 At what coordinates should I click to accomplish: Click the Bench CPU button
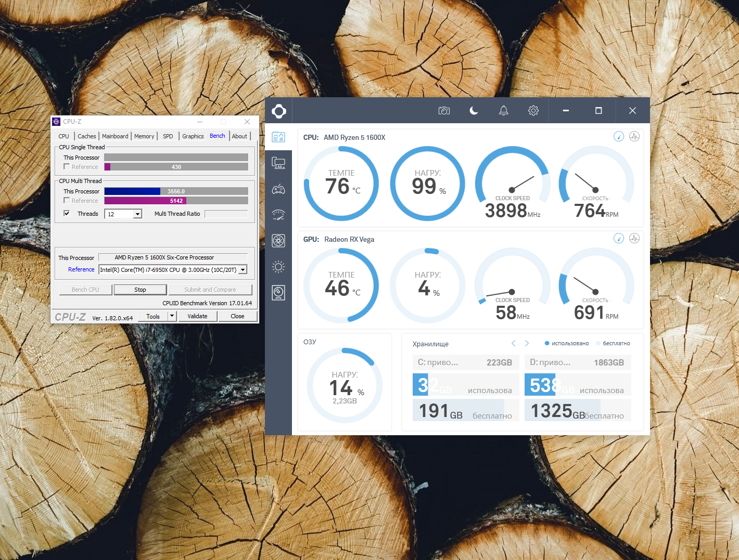(x=85, y=290)
